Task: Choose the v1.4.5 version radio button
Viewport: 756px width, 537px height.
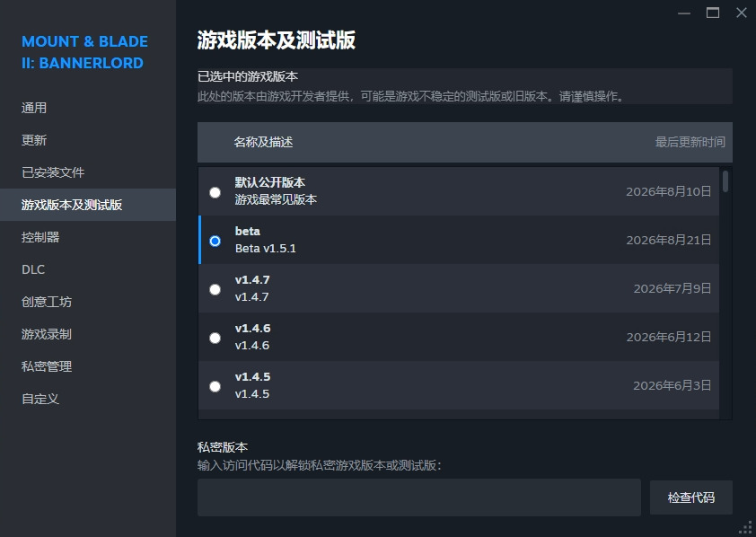Action: (x=215, y=386)
